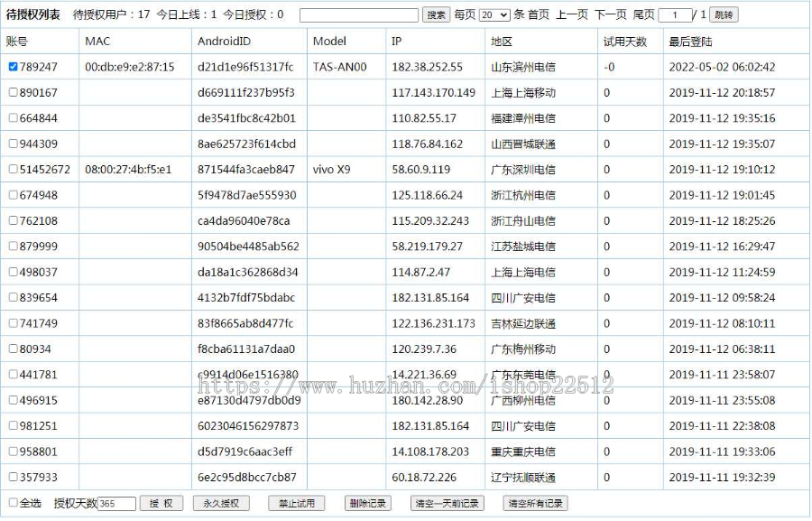Click the vivo X9 model cell

[331, 170]
